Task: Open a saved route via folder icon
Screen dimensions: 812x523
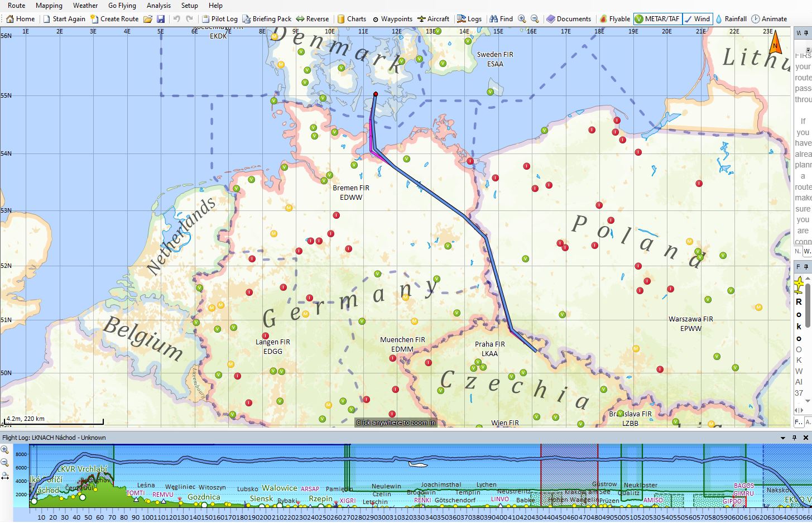Action: click(148, 19)
